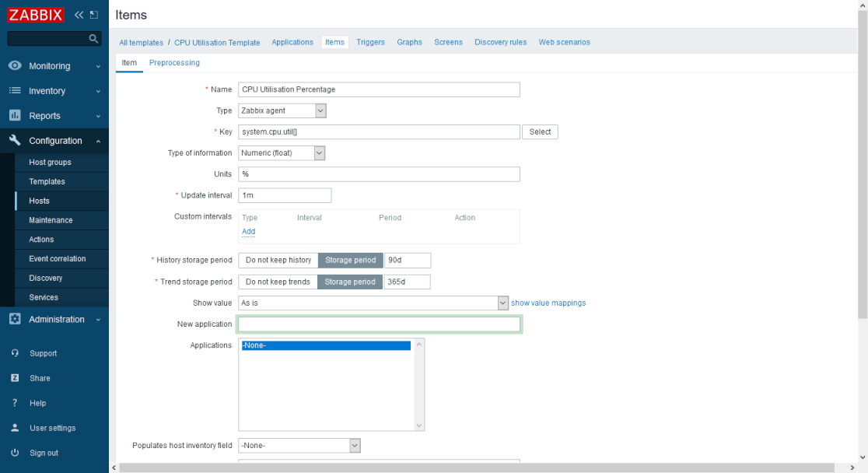Click the history storage period value field
This screenshot has height=473, width=868.
click(x=408, y=261)
